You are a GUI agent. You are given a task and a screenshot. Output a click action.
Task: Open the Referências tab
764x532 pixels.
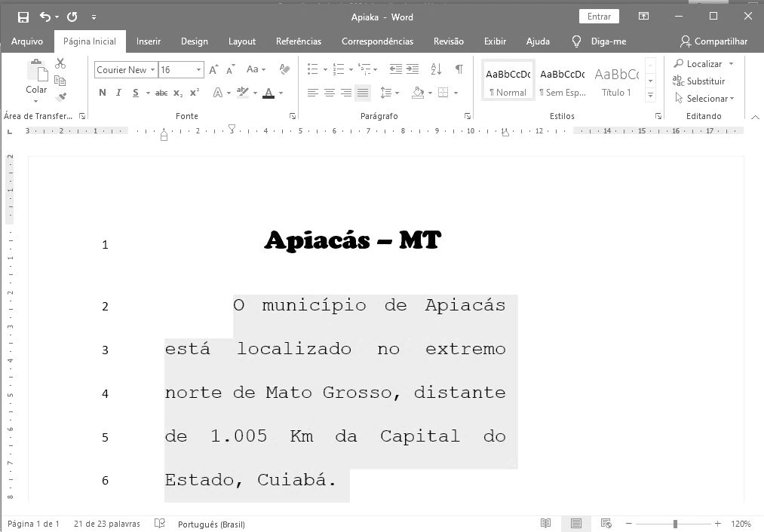[x=299, y=41]
